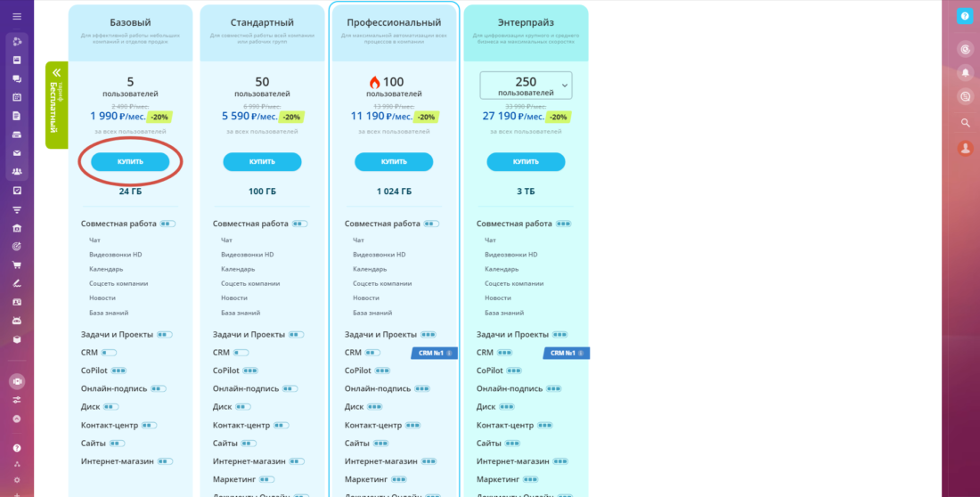Click the notification bell icon

964,73
